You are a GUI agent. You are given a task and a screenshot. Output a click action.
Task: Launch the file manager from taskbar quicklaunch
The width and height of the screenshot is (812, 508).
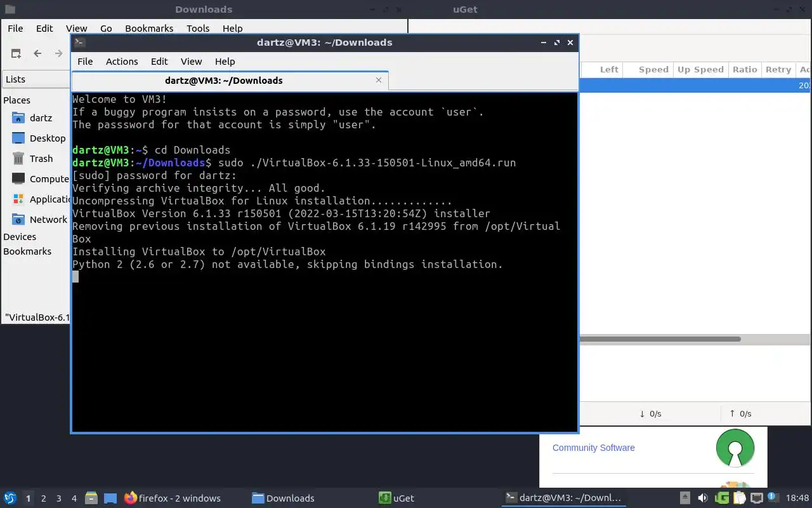[91, 498]
